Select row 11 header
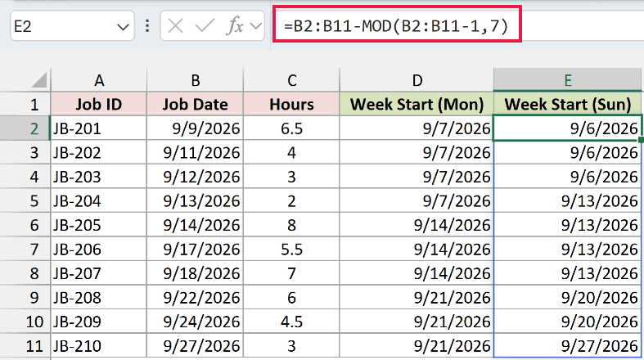This screenshot has height=360, width=644. pos(25,345)
